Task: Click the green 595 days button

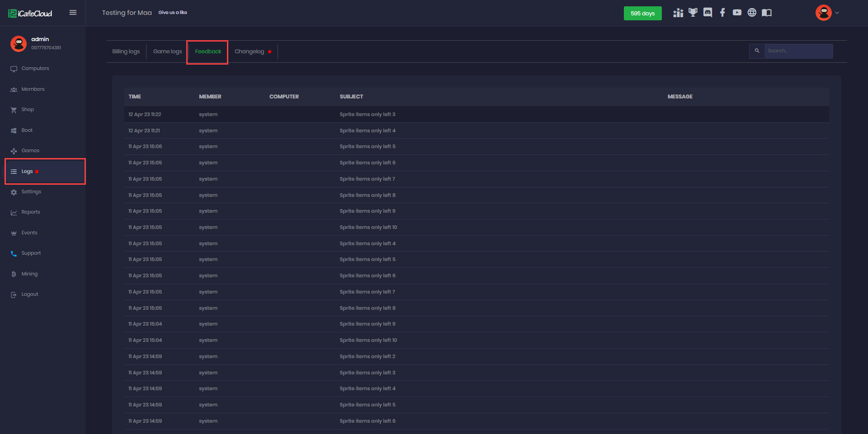Action: 642,13
